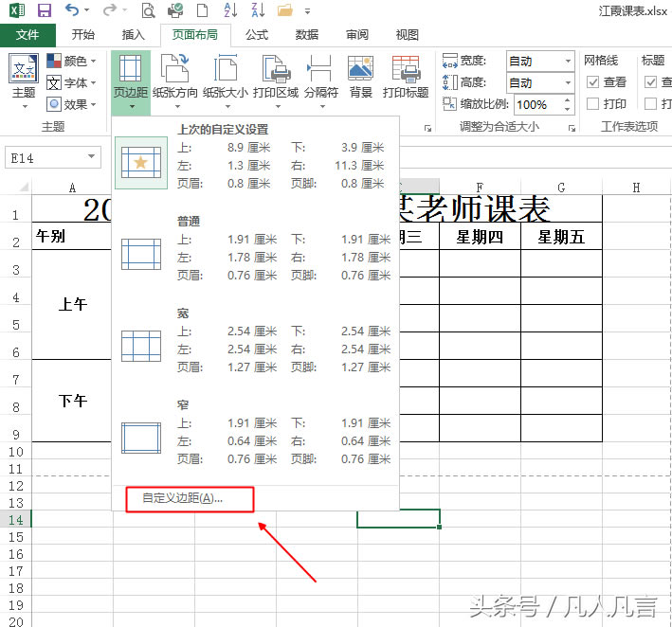Switch to the 公式 ribbon tab
This screenshot has width=672, height=627.
pos(256,35)
